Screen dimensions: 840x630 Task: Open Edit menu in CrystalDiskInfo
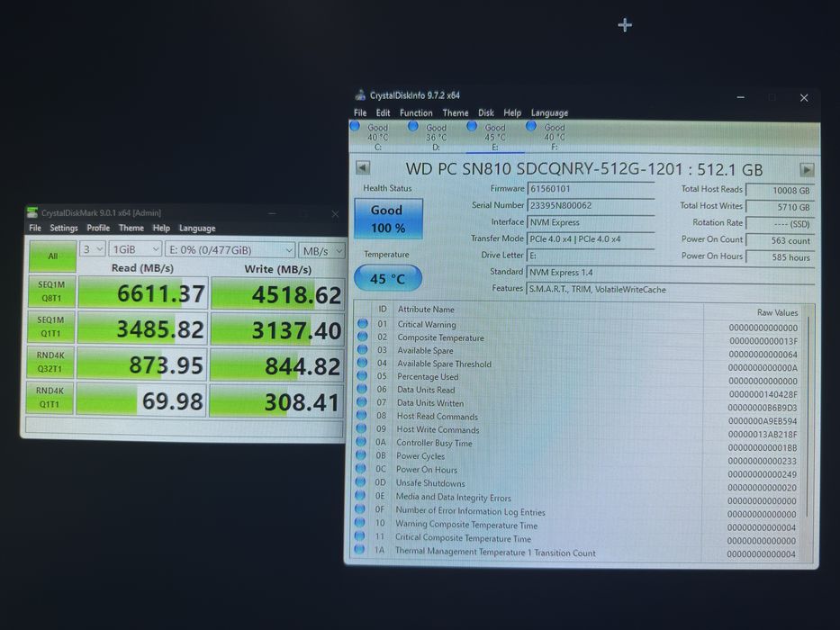(383, 112)
